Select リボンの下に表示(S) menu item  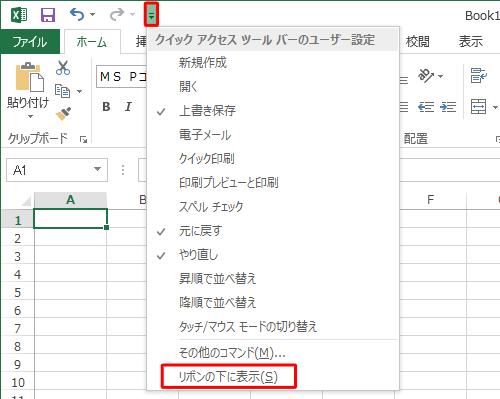[273, 377]
